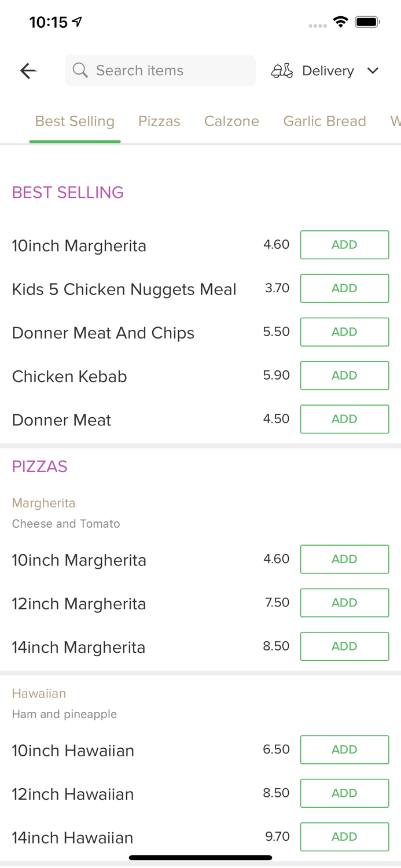Tap the delivery scooter icon
This screenshot has width=401, height=868.
pos(282,71)
